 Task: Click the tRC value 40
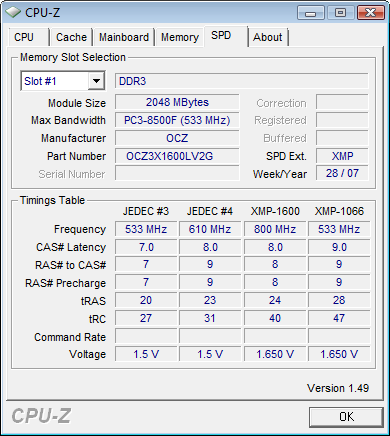click(x=275, y=318)
